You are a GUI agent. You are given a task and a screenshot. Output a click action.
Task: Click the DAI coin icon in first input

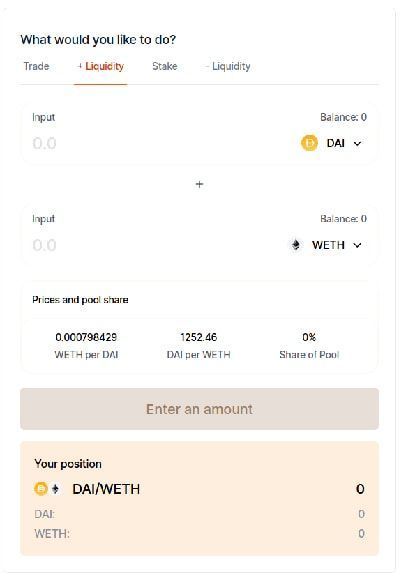pyautogui.click(x=309, y=143)
